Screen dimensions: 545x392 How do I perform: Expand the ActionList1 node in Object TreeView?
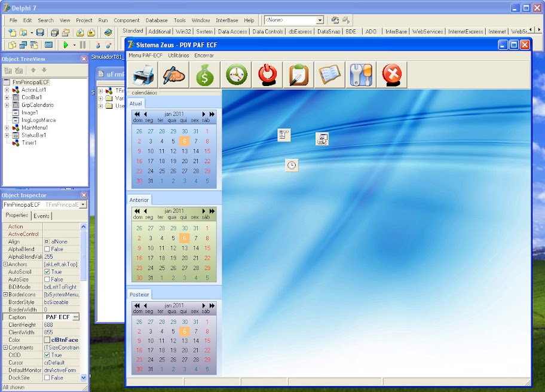[x=7, y=90]
